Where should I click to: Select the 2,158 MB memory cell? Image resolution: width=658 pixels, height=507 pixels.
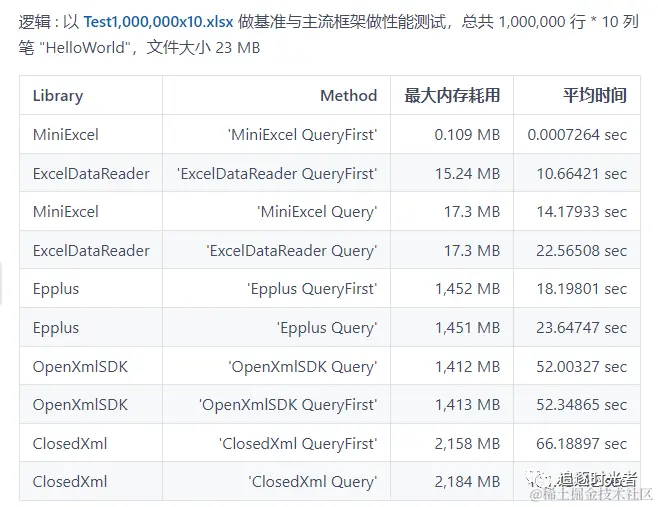452,443
